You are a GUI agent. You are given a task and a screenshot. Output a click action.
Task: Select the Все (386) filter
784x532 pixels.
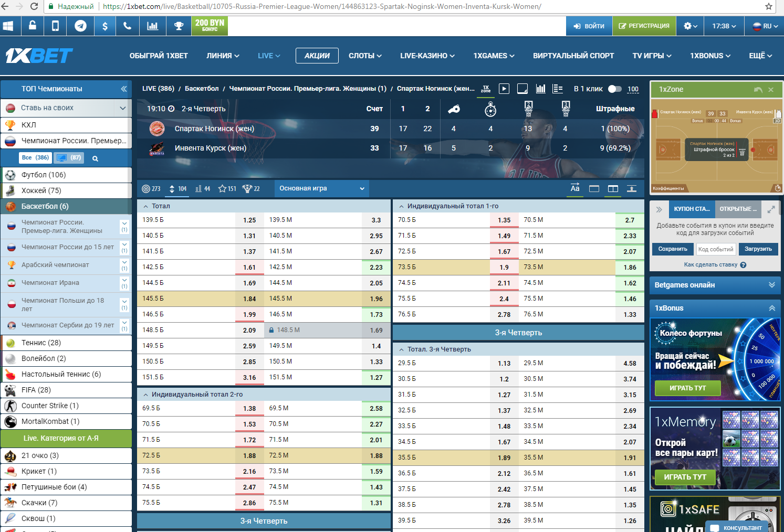[x=35, y=158]
